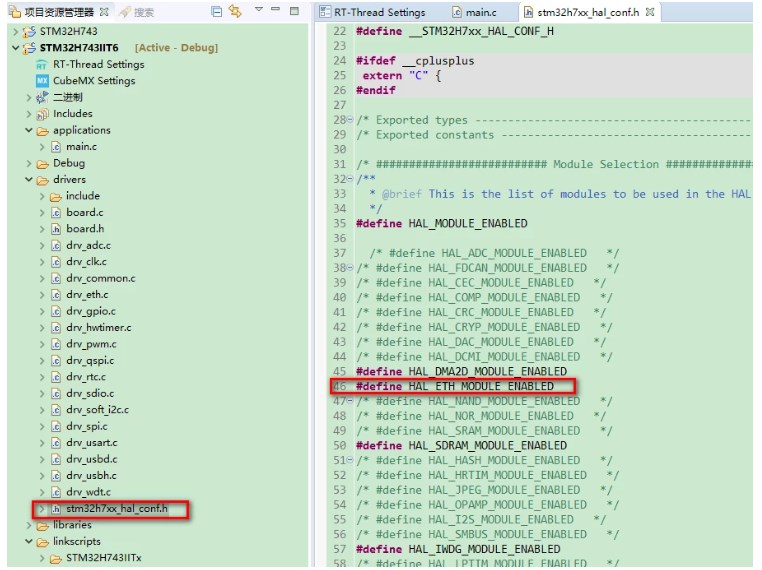
Task: Click drv_adc.c file icon
Action: [x=56, y=245]
